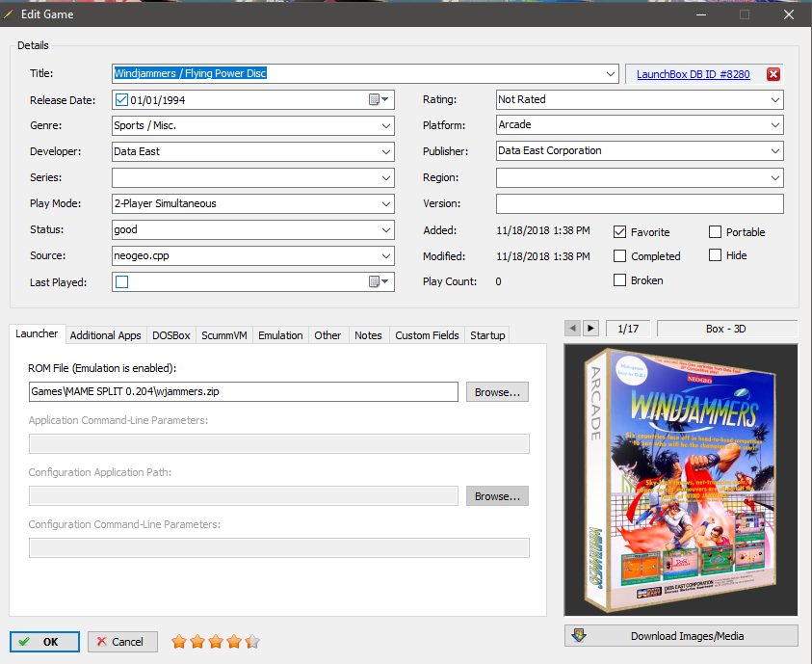The height and width of the screenshot is (664, 812).
Task: Expand the Status dropdown
Action: [x=386, y=230]
